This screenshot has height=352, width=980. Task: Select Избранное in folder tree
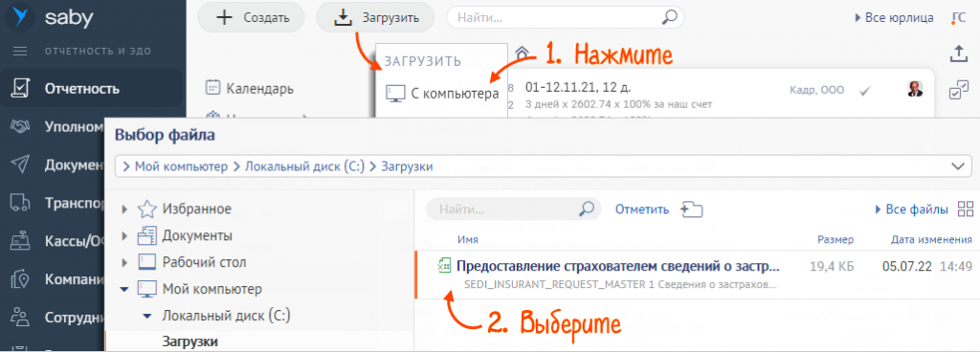[x=197, y=209]
